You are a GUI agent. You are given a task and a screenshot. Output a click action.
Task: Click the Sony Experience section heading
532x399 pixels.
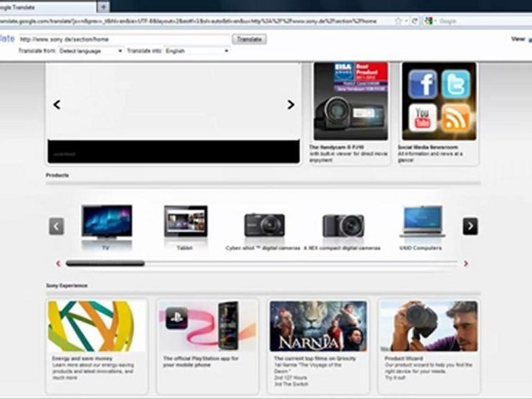click(67, 286)
